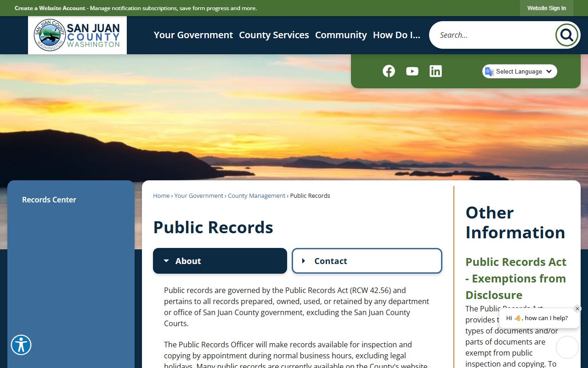Screen dimensions: 588x368
Task: Expand the Contact tab section
Action: click(x=367, y=261)
